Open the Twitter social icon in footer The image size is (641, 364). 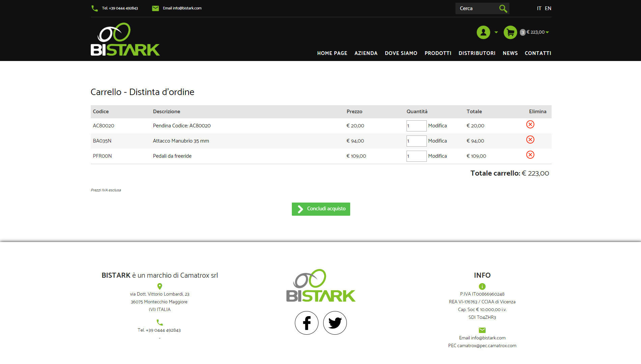(335, 323)
